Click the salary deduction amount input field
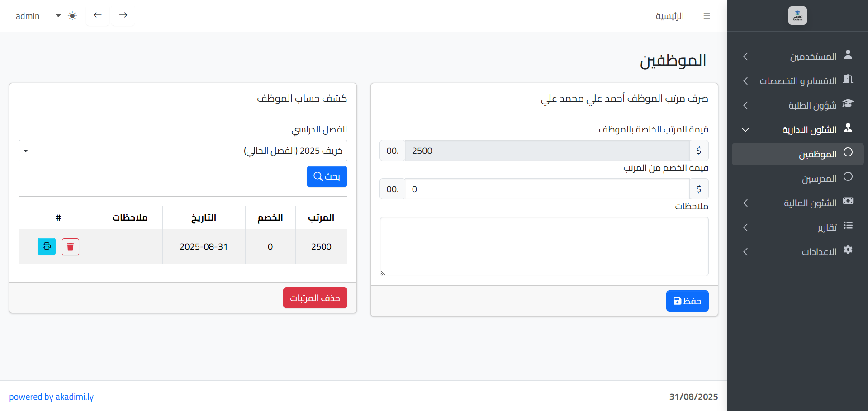This screenshot has width=868, height=411. (x=547, y=189)
